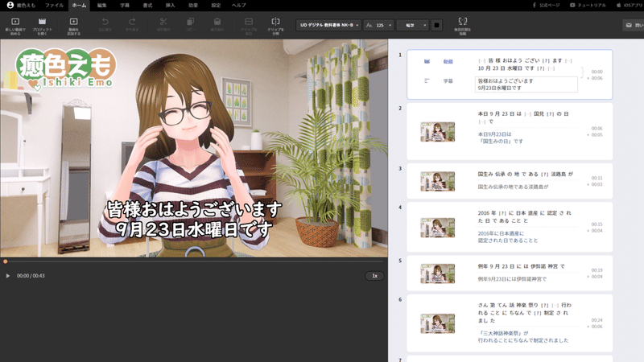Start a new video project icon
The image size is (644, 362).
(15, 22)
